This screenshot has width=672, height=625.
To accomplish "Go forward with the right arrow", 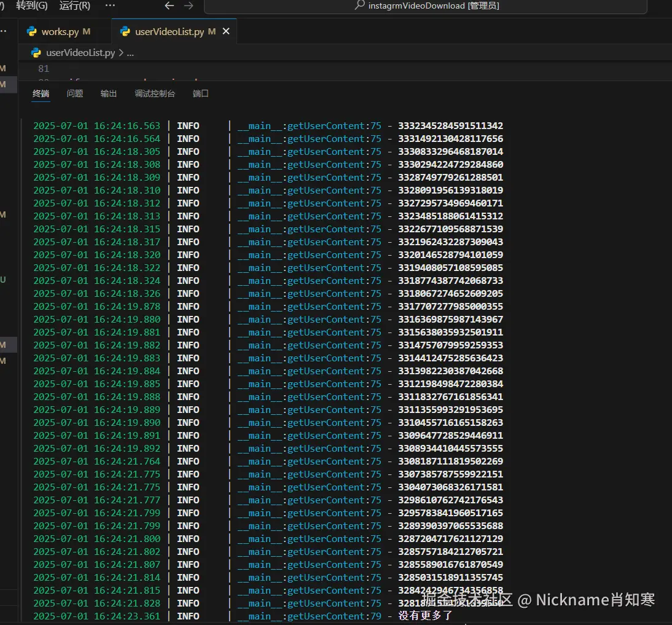I will coord(189,6).
